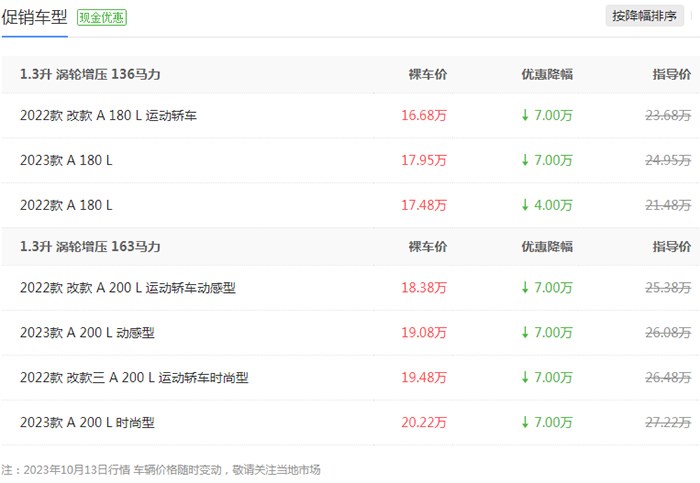Open 2023款 A 200 L 动感型
This screenshot has height=483, width=700.
coord(87,333)
